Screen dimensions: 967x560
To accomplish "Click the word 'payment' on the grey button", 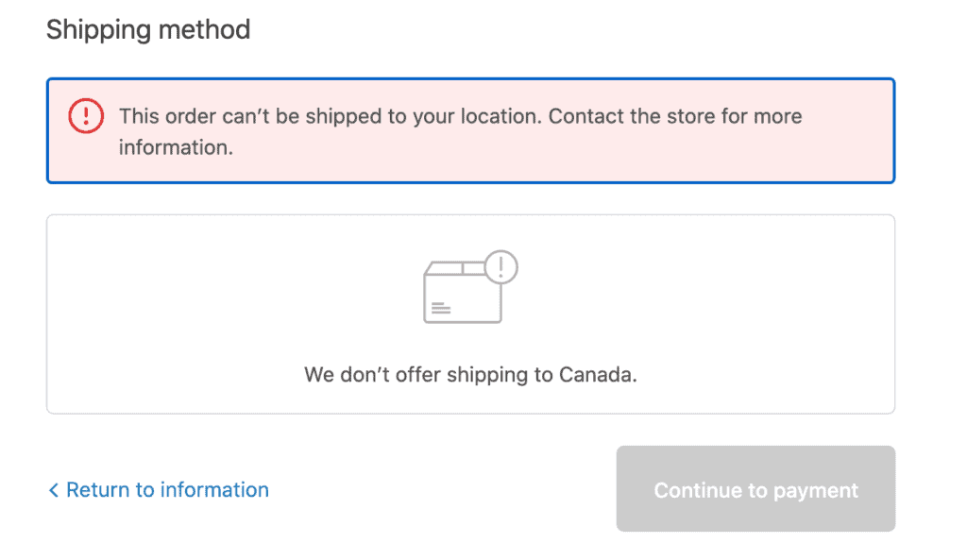I will [815, 491].
